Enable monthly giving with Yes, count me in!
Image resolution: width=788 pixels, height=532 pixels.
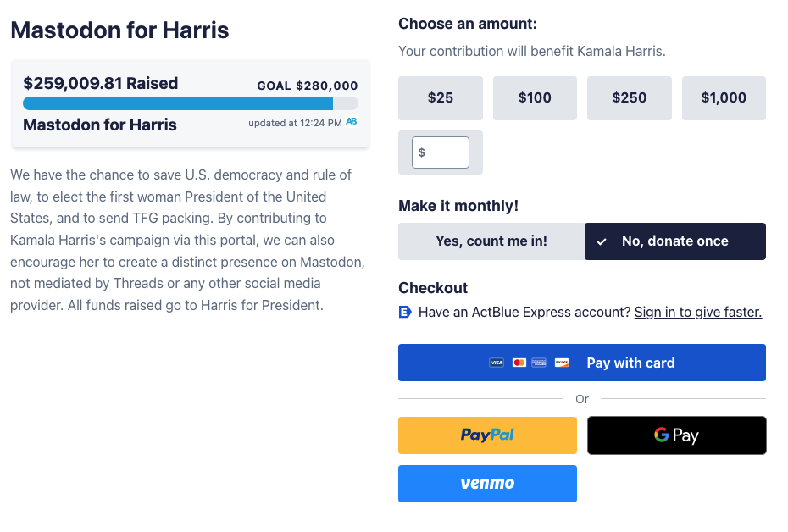pos(491,241)
